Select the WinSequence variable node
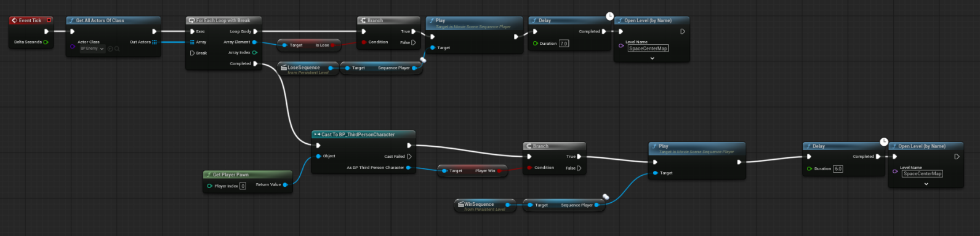Screen dimensions: 980x236 486,205
